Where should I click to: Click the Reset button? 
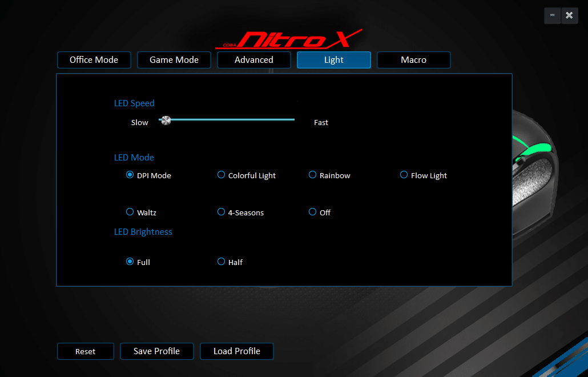86,351
